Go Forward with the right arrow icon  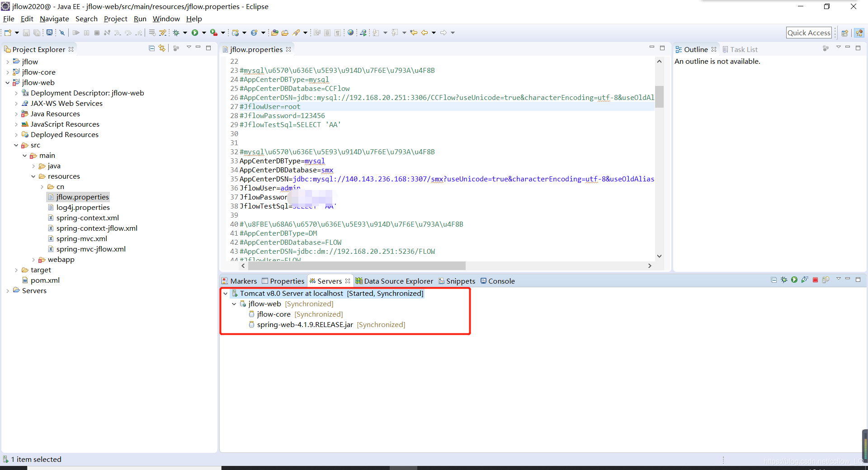click(443, 33)
